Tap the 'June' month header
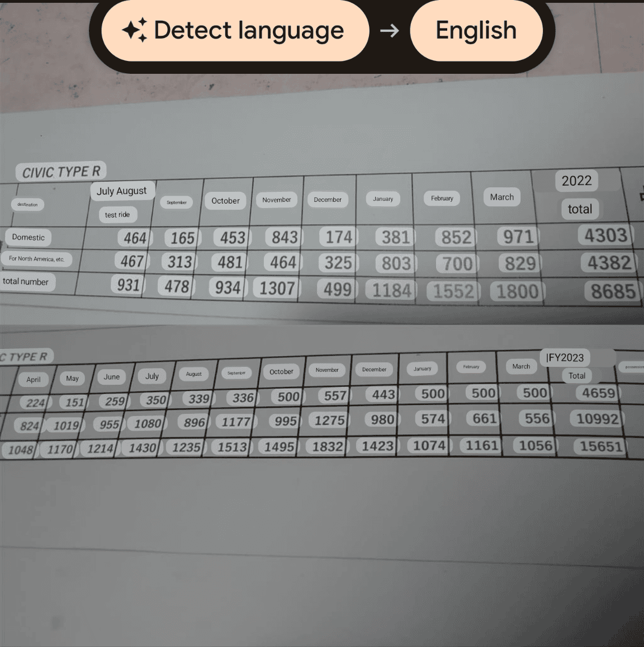Image resolution: width=644 pixels, height=647 pixels. pos(112,377)
